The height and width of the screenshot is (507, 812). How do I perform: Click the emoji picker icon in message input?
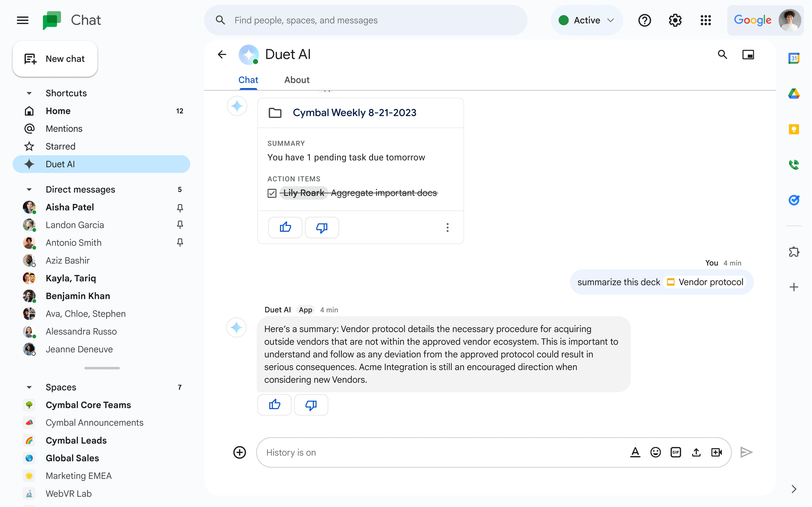[655, 452]
